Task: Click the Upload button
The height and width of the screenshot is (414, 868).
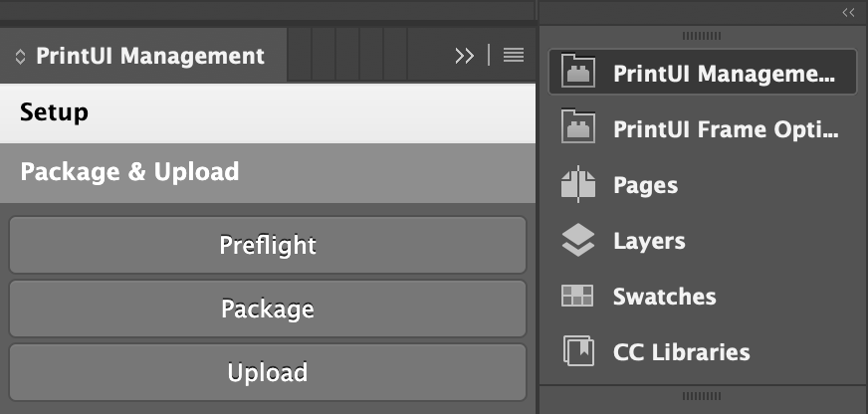Action: coord(268,372)
